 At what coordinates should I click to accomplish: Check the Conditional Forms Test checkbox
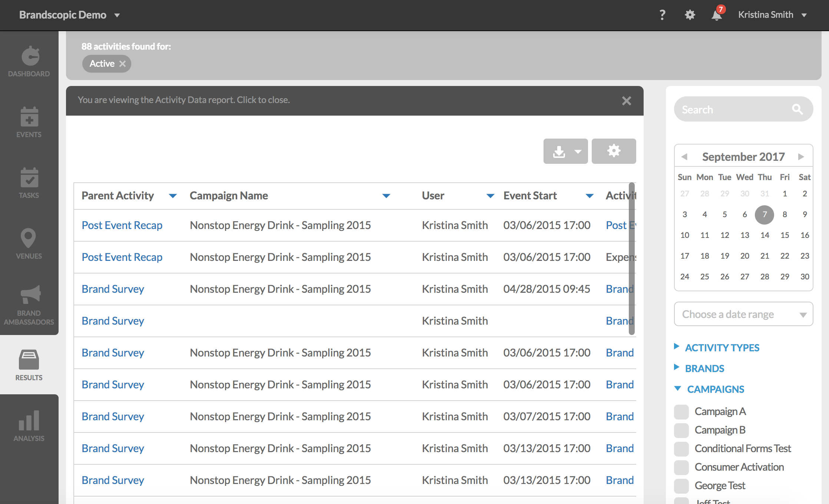pos(681,449)
